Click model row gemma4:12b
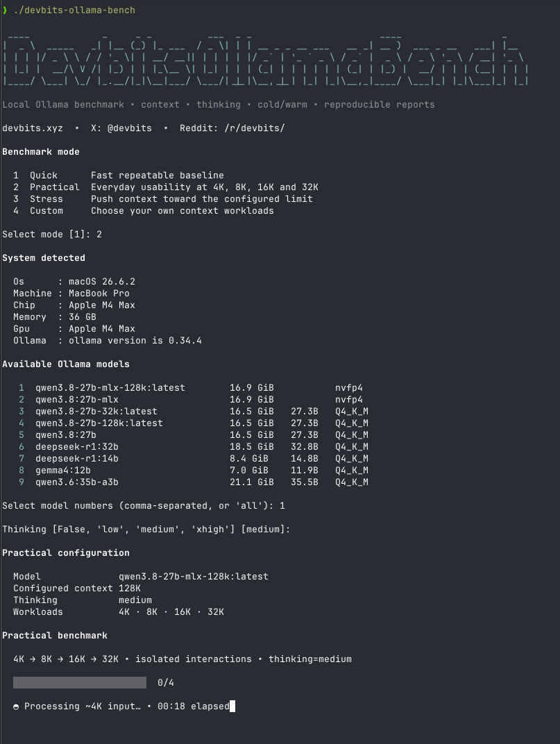 [194, 471]
